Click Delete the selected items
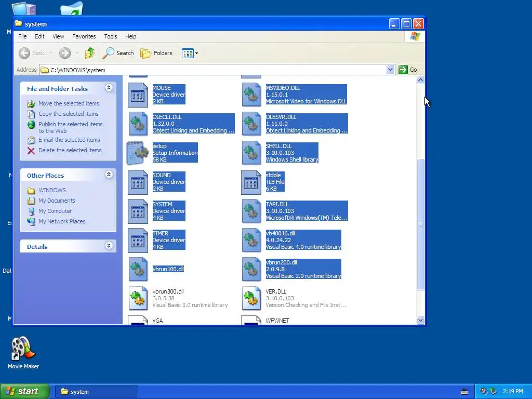 [x=70, y=150]
